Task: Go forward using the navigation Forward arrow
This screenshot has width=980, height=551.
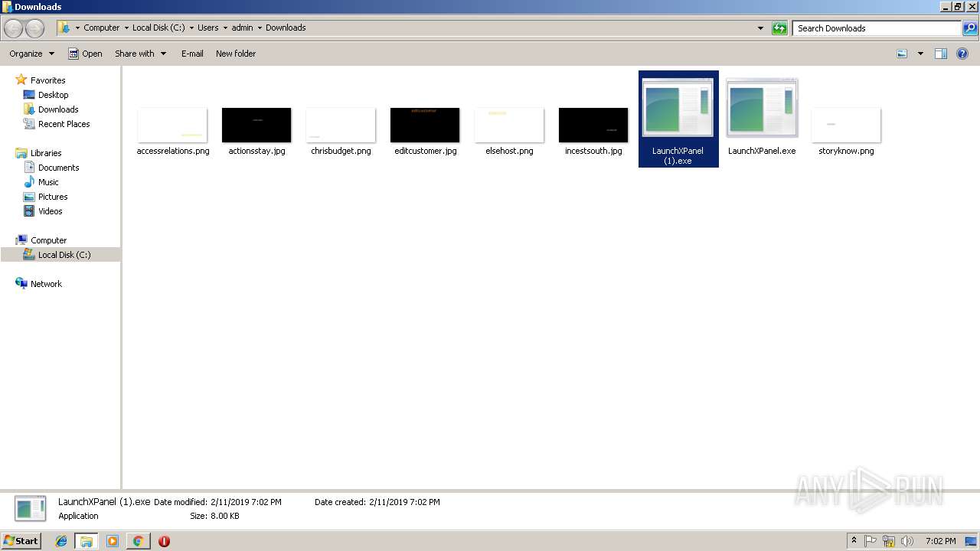Action: coord(35,28)
